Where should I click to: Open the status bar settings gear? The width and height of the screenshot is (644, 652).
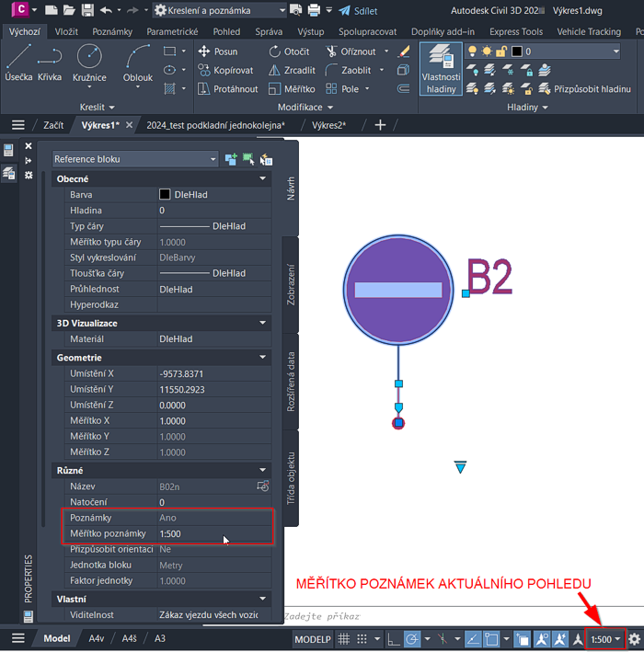click(x=634, y=639)
